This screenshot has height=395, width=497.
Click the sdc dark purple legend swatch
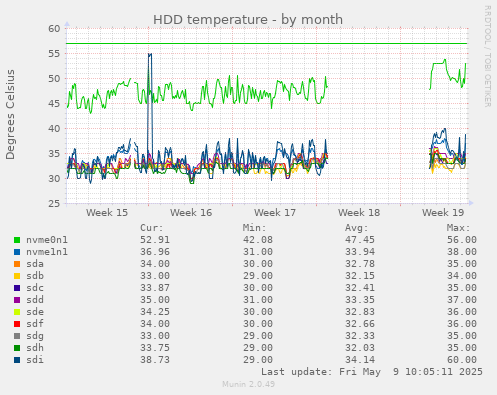pos(17,288)
